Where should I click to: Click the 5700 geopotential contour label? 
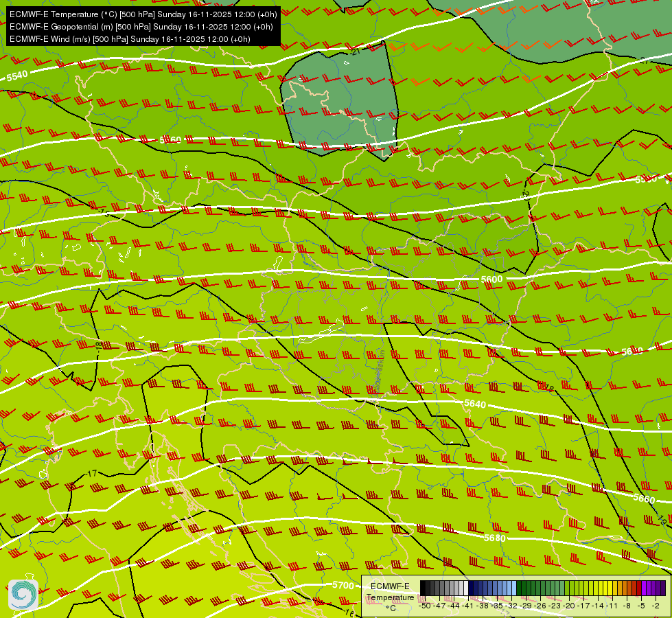[x=343, y=586]
